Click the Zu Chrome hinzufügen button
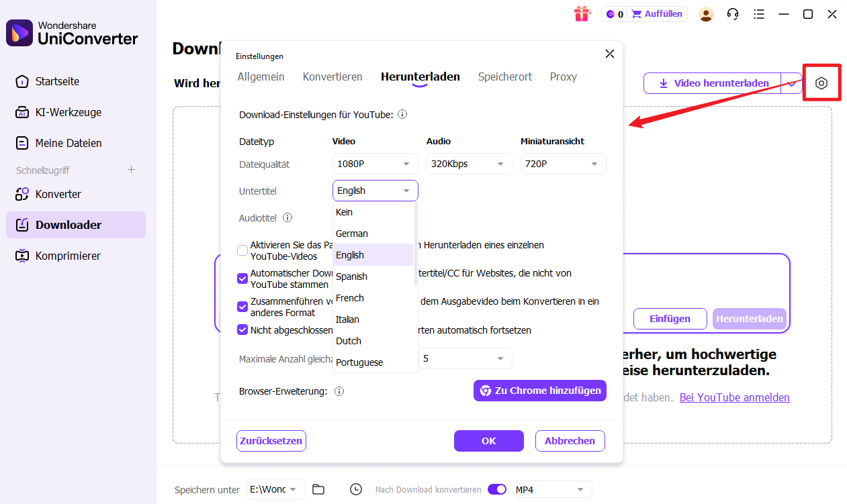847x504 pixels. pos(539,390)
